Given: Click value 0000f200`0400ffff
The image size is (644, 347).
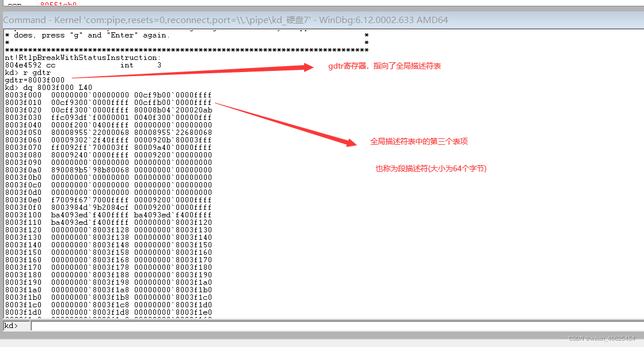Looking at the screenshot, I should pyautogui.click(x=90, y=125).
